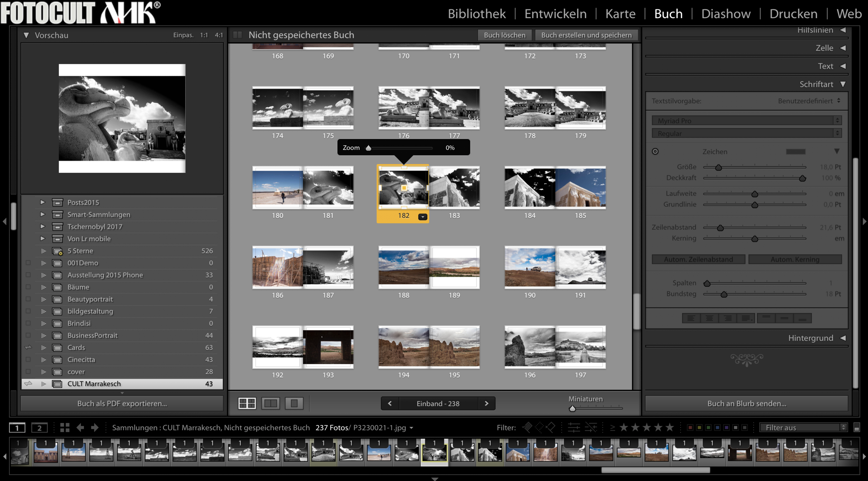Image resolution: width=868 pixels, height=481 pixels.
Task: Switch to multi-page grid view
Action: pos(247,403)
